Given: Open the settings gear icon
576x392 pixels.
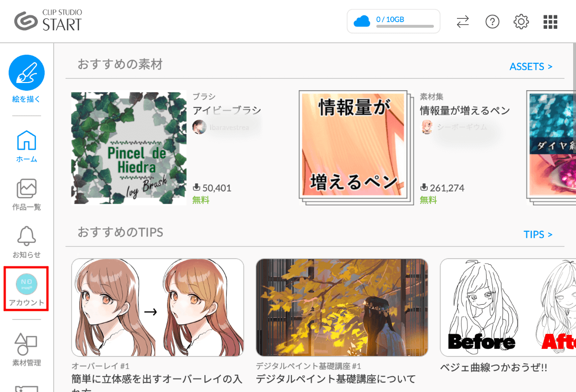Looking at the screenshot, I should (x=521, y=22).
